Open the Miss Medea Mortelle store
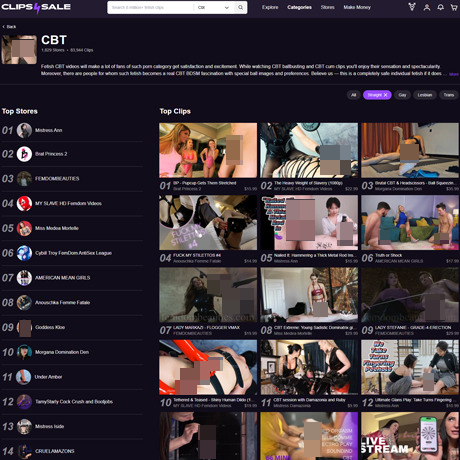Viewport: 460px width, 460px height. 57,228
